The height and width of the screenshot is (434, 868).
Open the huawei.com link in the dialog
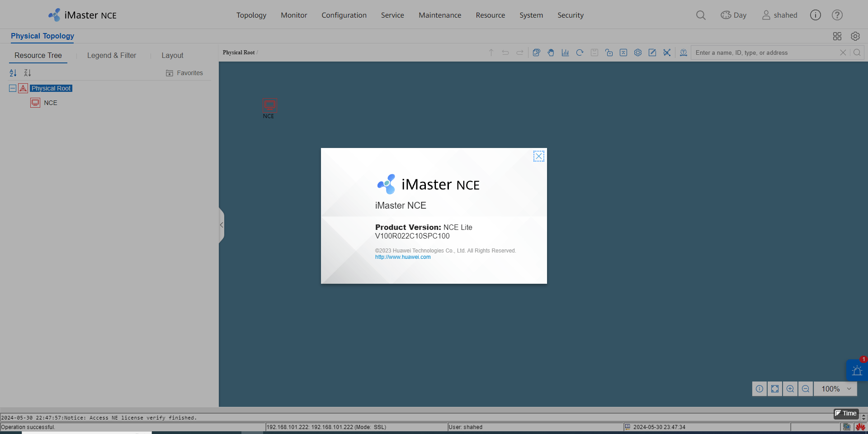(x=403, y=257)
